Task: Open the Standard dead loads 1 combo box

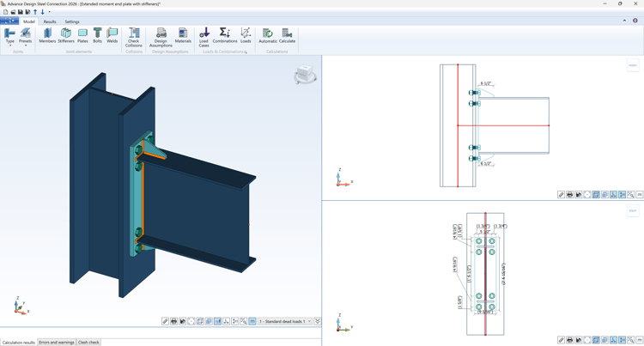Action: point(284,321)
